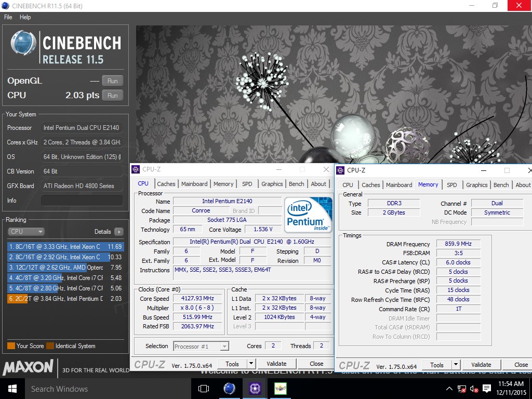This screenshot has width=532, height=399.
Task: Select ranking row 4C/8T @ 2.80 GHz
Action: (65, 288)
